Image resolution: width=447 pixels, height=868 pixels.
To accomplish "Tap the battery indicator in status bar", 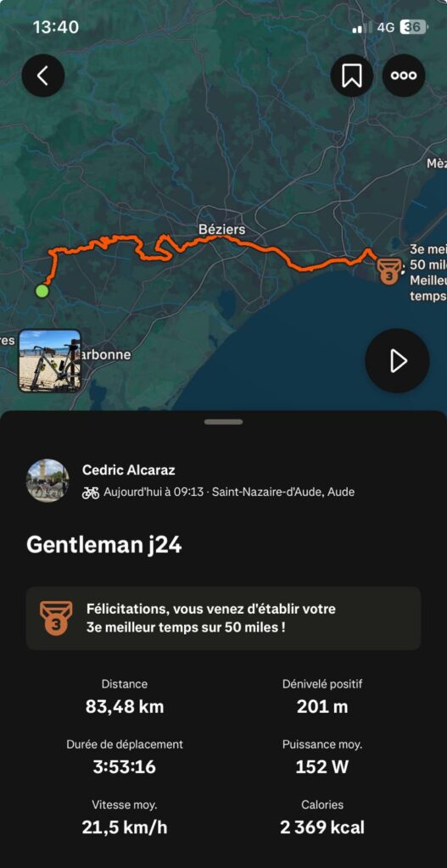I will click(x=414, y=27).
